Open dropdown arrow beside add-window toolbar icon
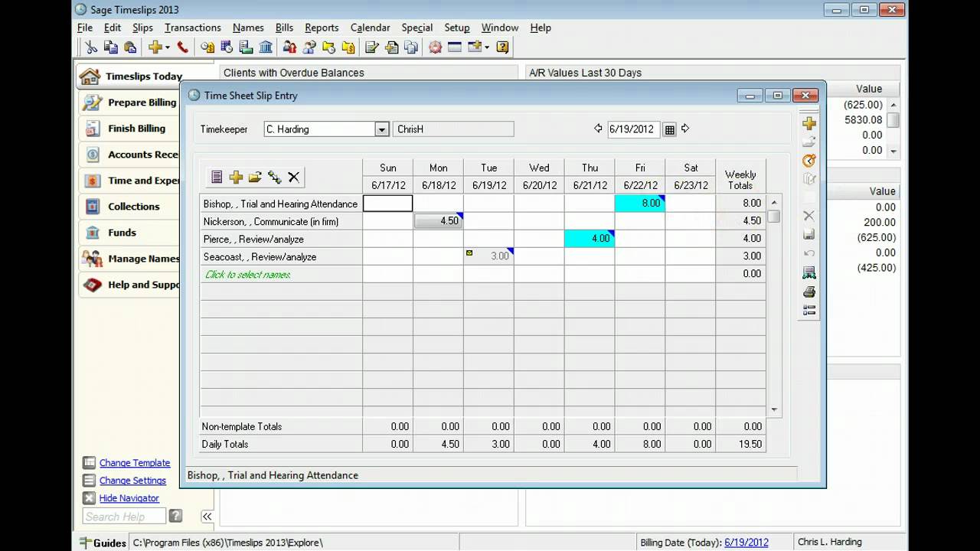980x551 pixels. click(485, 47)
